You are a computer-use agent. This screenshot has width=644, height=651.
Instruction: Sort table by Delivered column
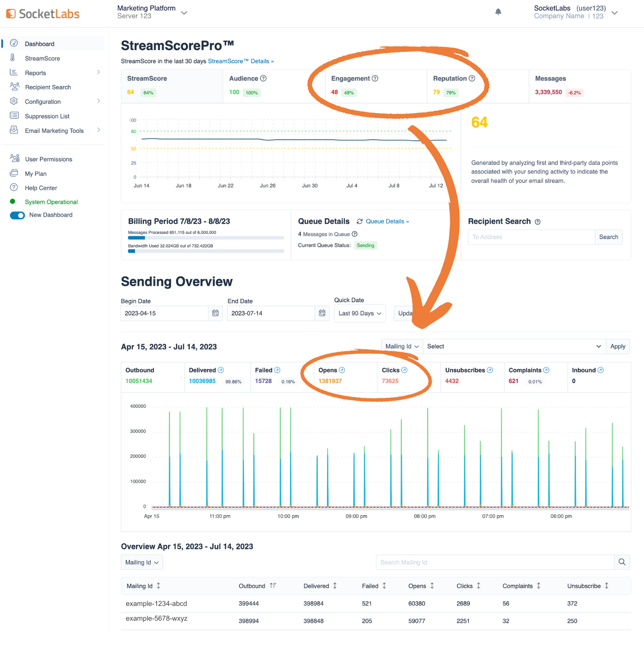[335, 586]
